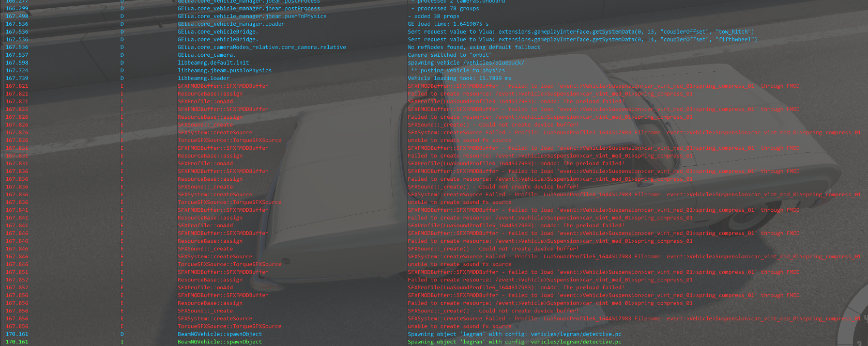
Task: Click timestamp 167.598
Action: pyautogui.click(x=17, y=62)
